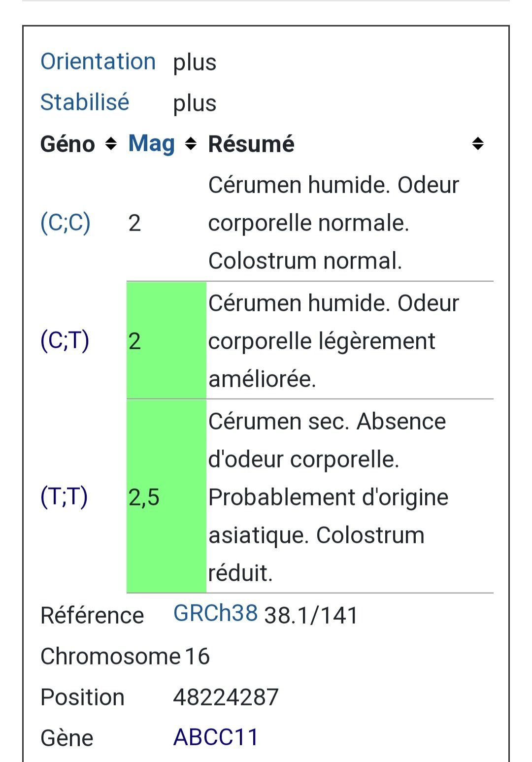Open the (T;T) genotype link

(x=64, y=497)
